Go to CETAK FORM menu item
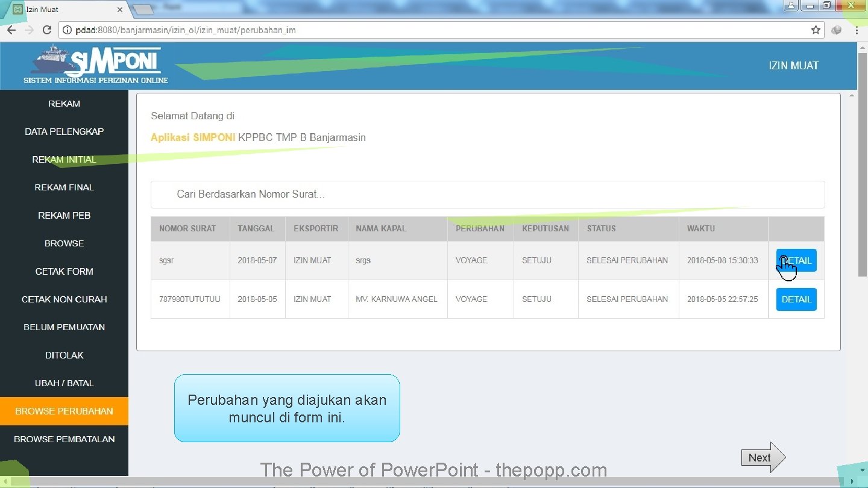 tap(64, 271)
